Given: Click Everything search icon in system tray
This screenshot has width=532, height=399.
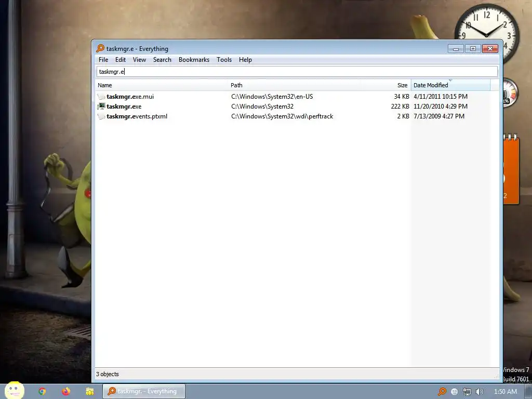Looking at the screenshot, I should [442, 392].
